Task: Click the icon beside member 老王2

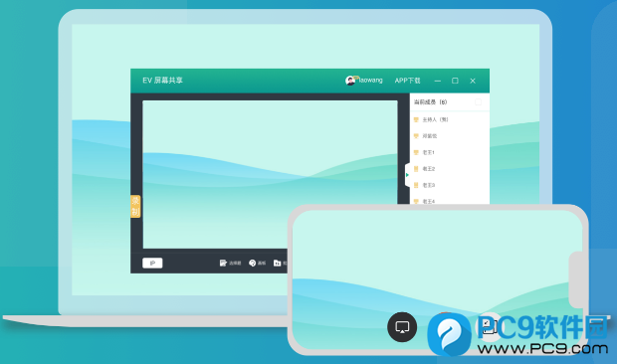Action: [x=416, y=169]
